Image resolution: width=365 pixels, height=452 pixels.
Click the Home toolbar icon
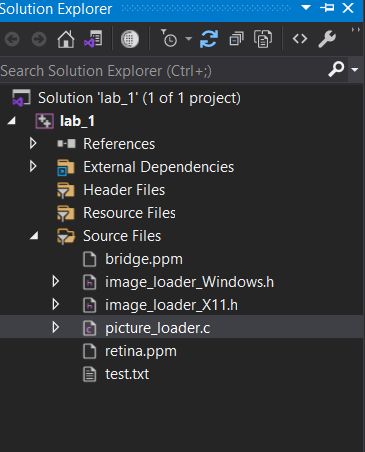pyautogui.click(x=66, y=39)
